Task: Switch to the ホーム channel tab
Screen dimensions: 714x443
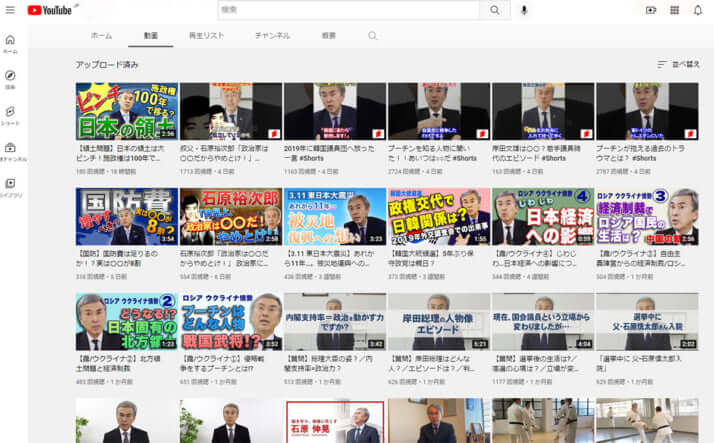Action: tap(102, 36)
